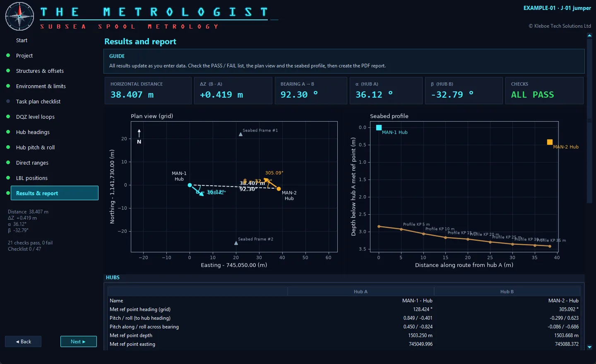Select the Results & report step
596x364 pixels.
pyautogui.click(x=55, y=193)
